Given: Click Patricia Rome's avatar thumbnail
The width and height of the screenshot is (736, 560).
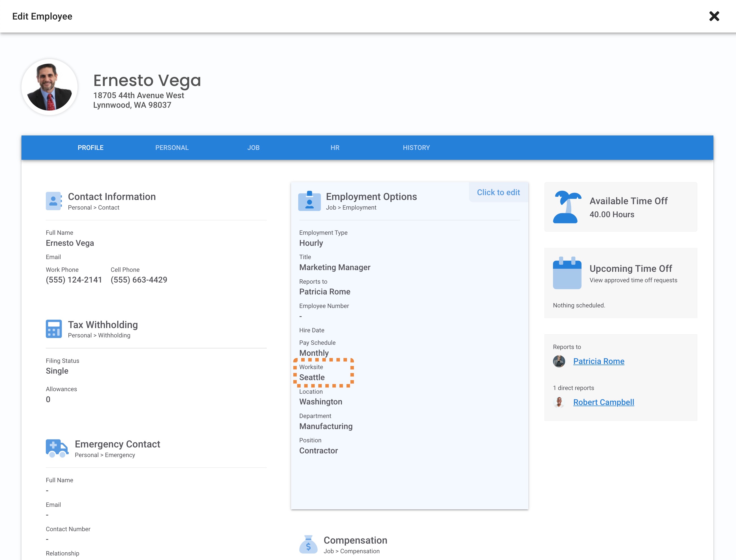Looking at the screenshot, I should 559,361.
